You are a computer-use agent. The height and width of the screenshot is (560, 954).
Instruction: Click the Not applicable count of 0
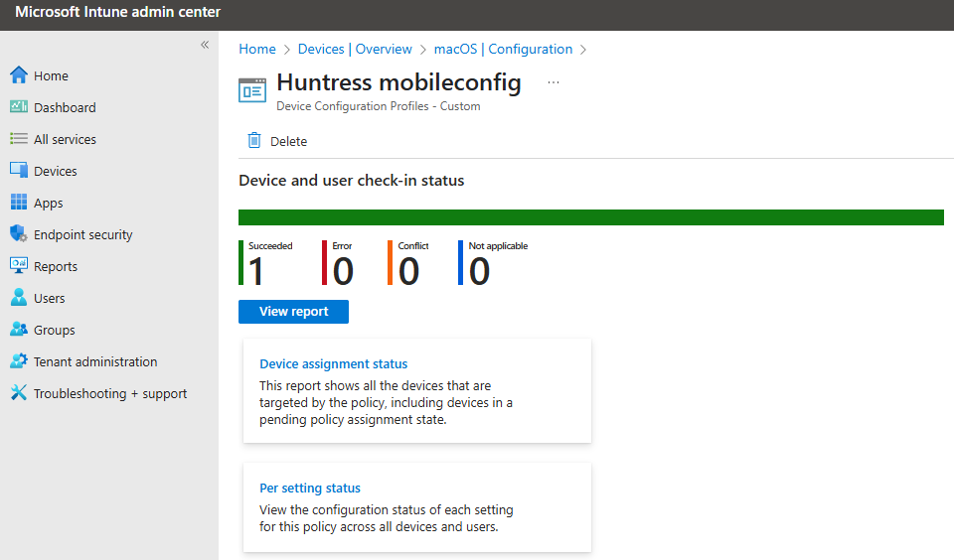479,271
